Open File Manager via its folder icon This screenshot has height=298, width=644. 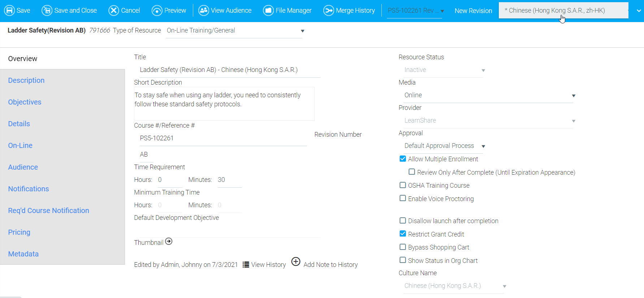coord(268,10)
